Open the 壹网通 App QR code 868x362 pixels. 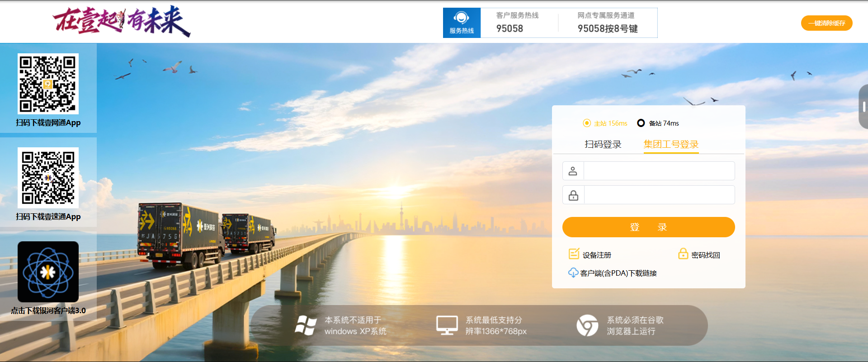(48, 84)
